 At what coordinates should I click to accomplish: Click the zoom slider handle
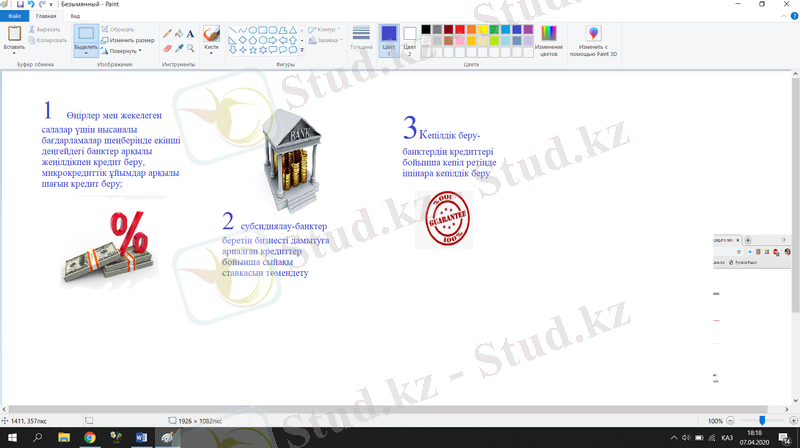coord(762,420)
